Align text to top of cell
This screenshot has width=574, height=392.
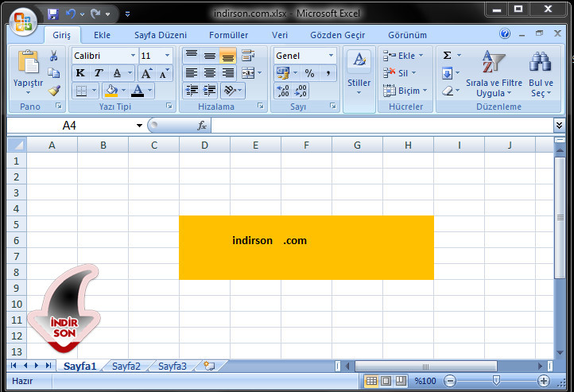(x=192, y=56)
